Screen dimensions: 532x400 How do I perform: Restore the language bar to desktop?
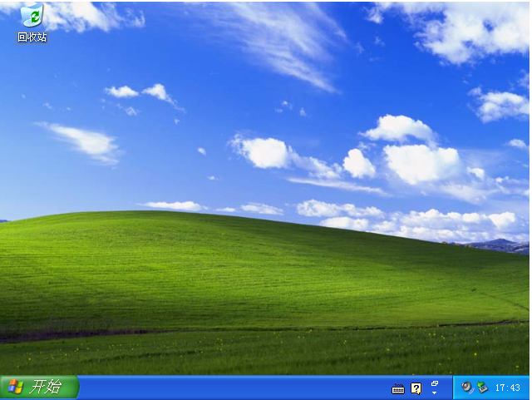tap(435, 383)
